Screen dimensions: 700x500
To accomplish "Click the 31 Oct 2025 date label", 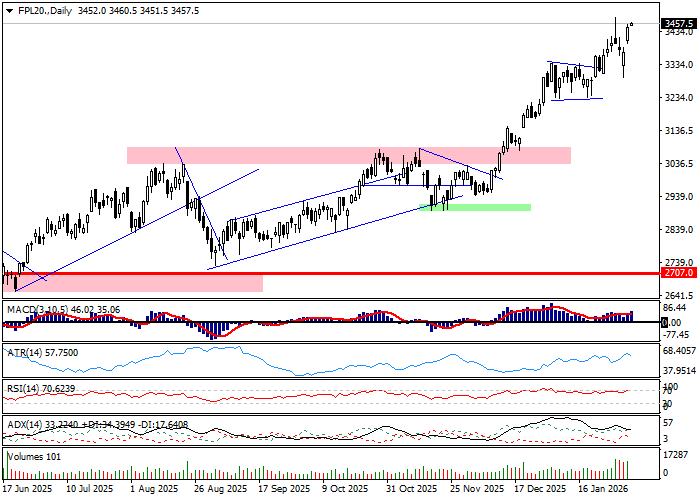I will tap(413, 490).
